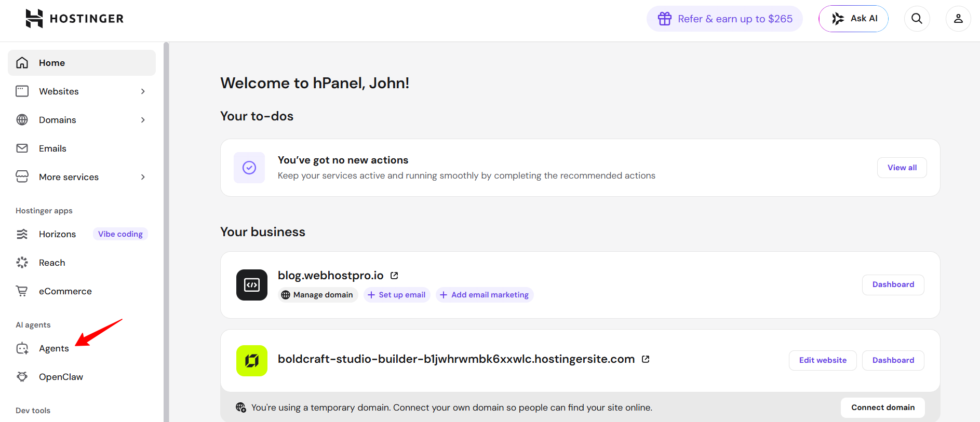Click the "AI agents" sidebar label
Image resolution: width=980 pixels, height=422 pixels.
(x=33, y=325)
